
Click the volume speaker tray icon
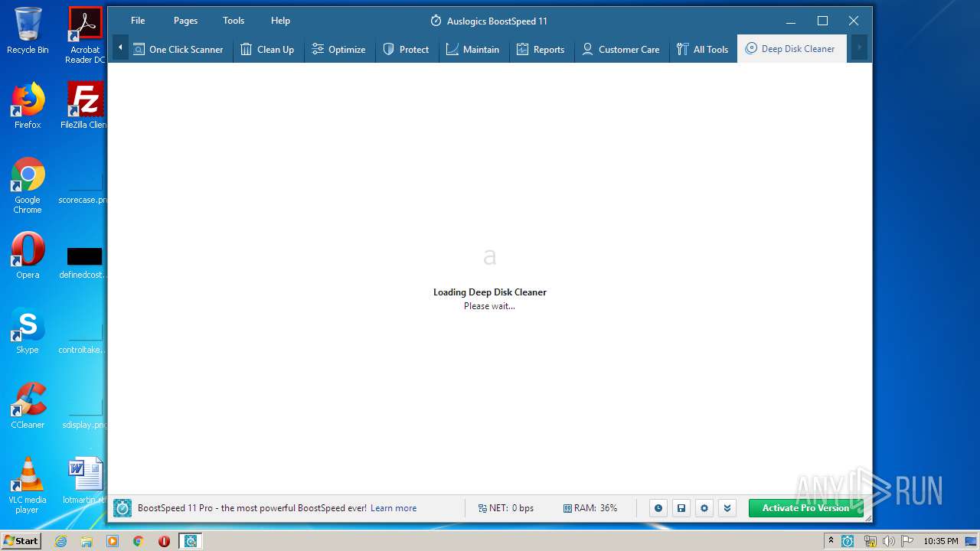point(888,541)
